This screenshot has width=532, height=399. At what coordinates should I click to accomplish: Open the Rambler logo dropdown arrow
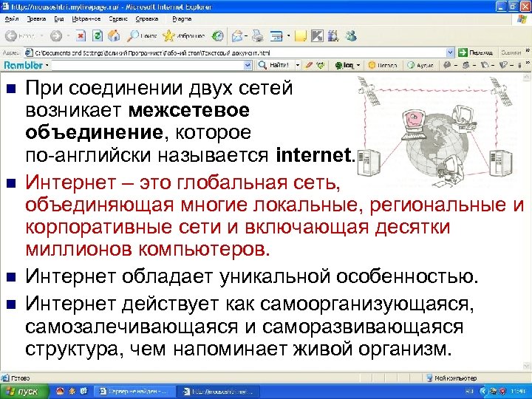pos(47,65)
